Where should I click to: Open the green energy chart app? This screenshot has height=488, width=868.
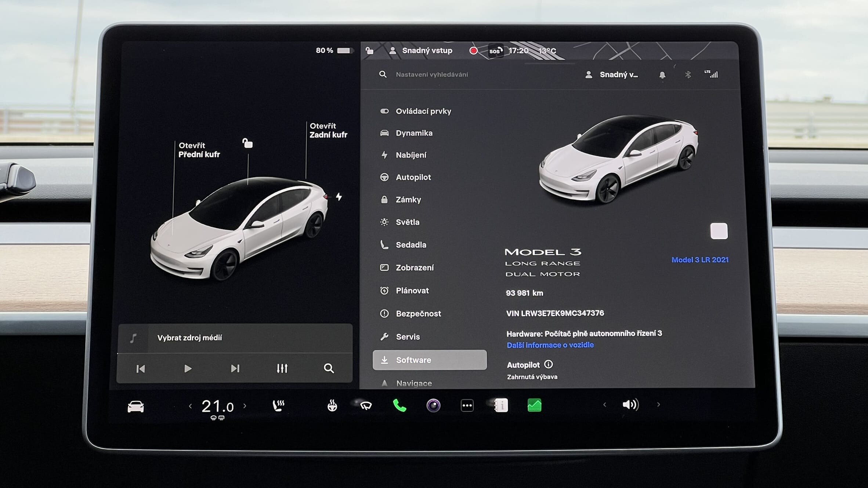coord(534,405)
